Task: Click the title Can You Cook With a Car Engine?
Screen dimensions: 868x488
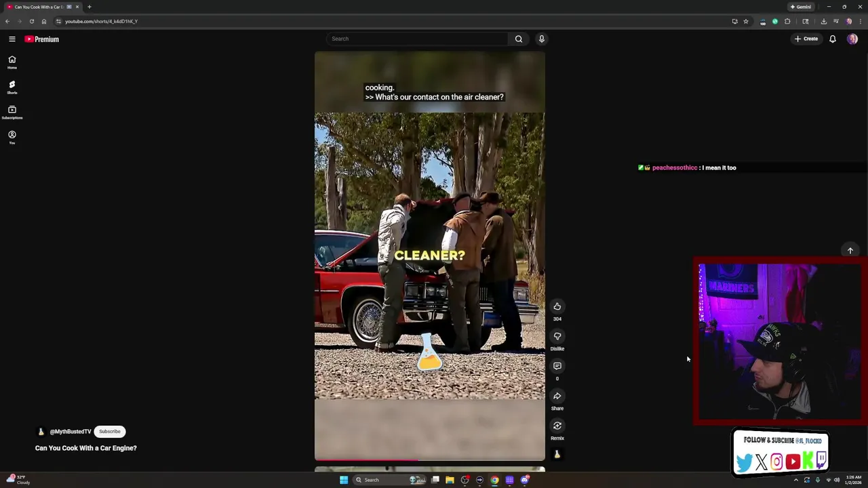Action: coord(86,448)
